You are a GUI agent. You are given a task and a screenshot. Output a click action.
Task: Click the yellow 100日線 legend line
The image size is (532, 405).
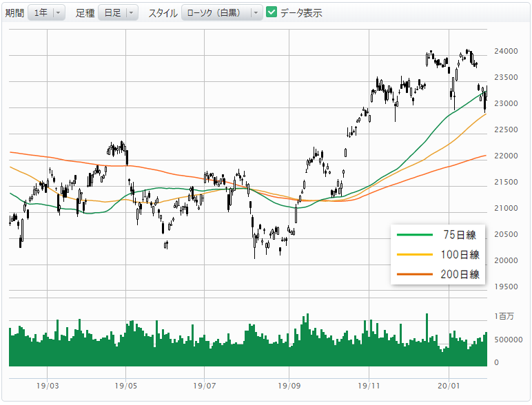pyautogui.click(x=415, y=254)
